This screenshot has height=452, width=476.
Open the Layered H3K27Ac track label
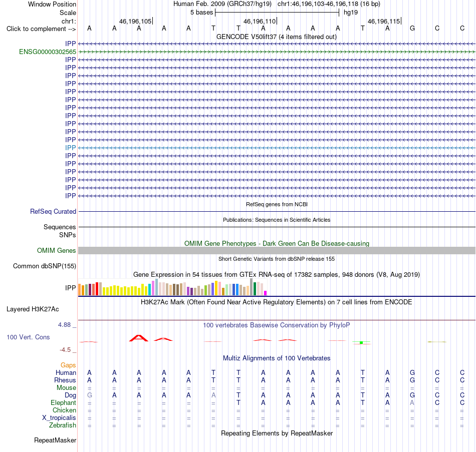(33, 309)
